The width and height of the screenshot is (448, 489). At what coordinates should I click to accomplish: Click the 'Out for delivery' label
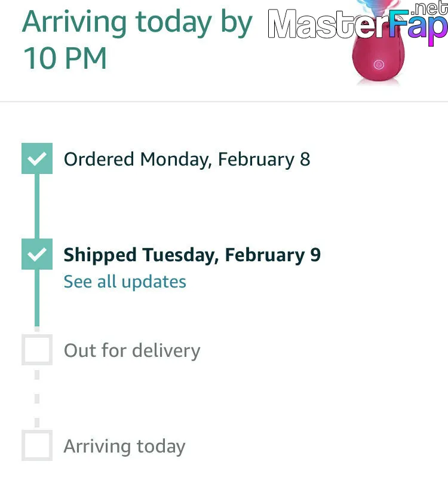click(132, 350)
